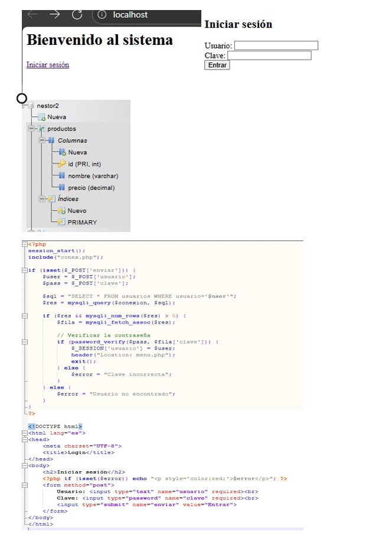Click the browser forward arrow

[54, 15]
